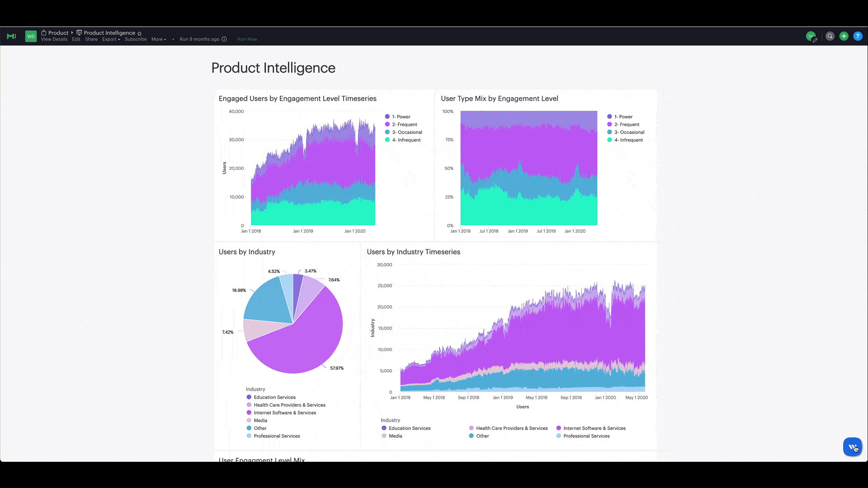Image resolution: width=868 pixels, height=488 pixels.
Task: Open the WD workspace badge
Action: [31, 36]
